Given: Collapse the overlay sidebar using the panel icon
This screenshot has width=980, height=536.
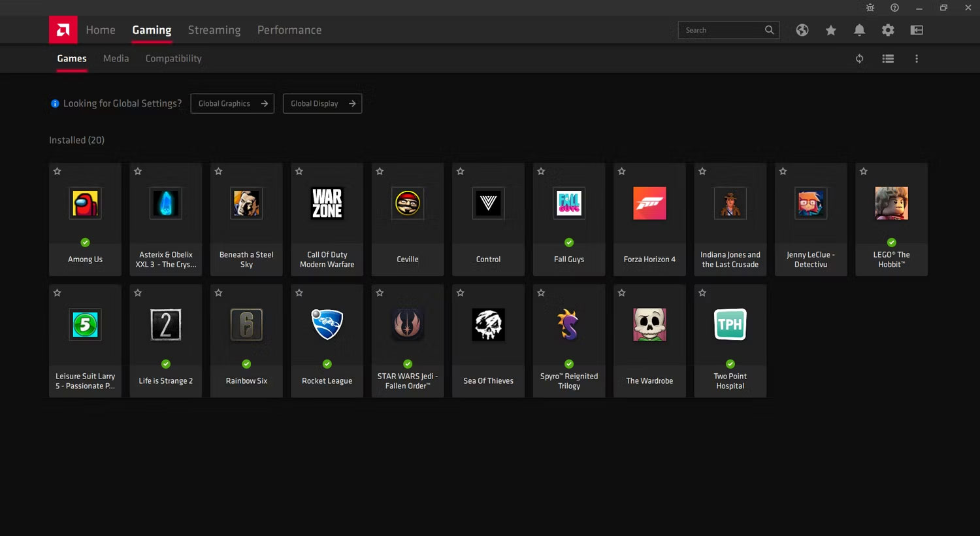Looking at the screenshot, I should 917,30.
